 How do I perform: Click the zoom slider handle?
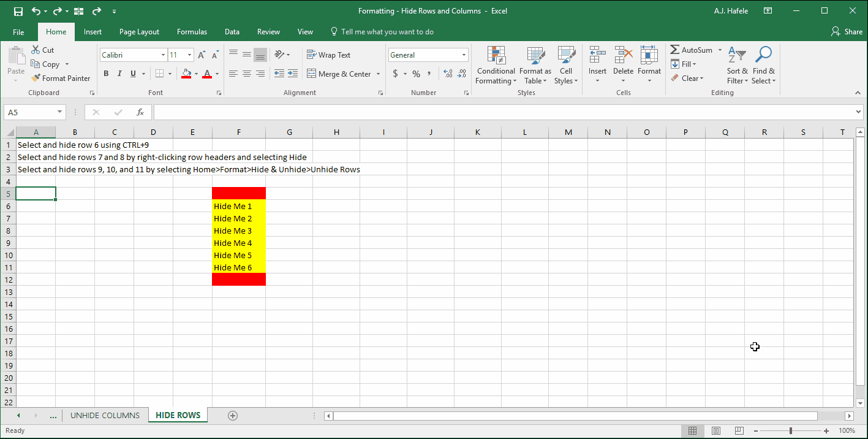[x=791, y=431]
